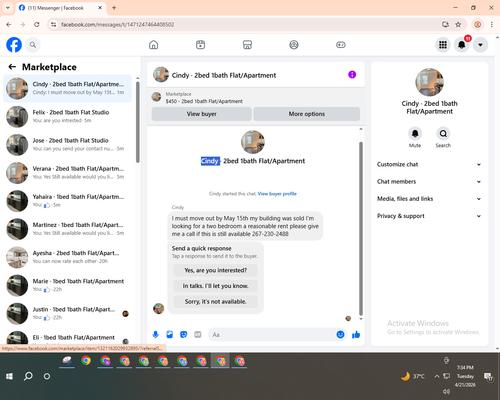The image size is (500, 400).
Task: Open the Groups icon in the top navigation
Action: [x=294, y=45]
